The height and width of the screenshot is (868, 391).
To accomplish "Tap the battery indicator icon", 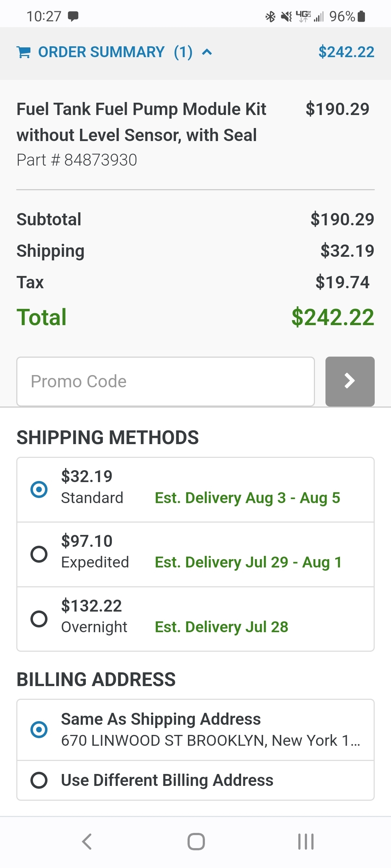I will 361,17.
